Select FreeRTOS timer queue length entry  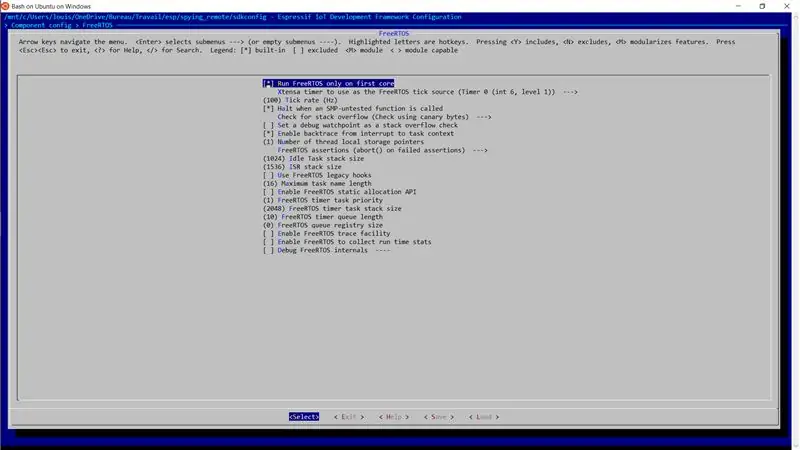tap(322, 217)
